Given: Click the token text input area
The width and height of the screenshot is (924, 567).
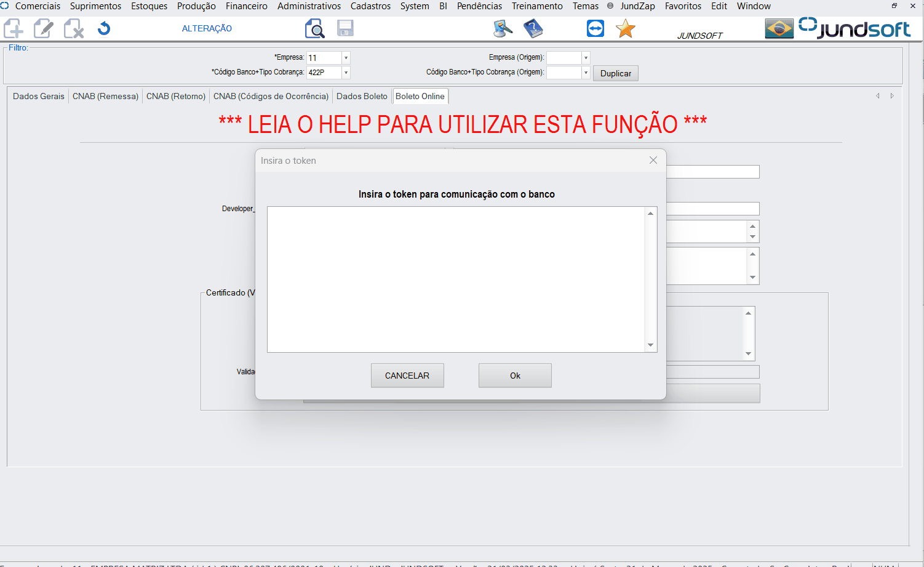Looking at the screenshot, I should pyautogui.click(x=455, y=279).
